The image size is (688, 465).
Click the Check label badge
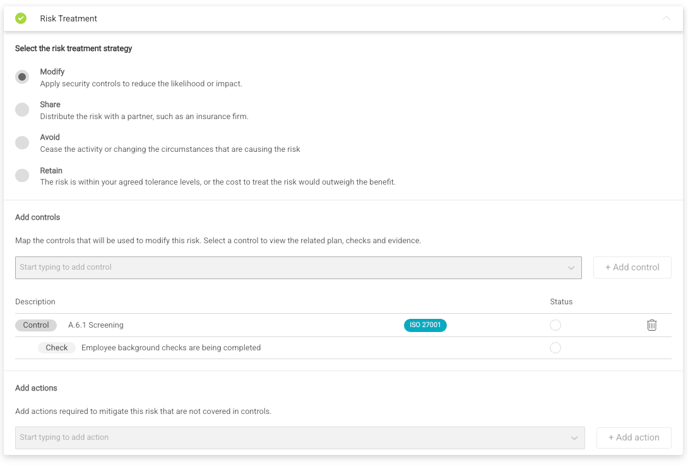click(57, 348)
